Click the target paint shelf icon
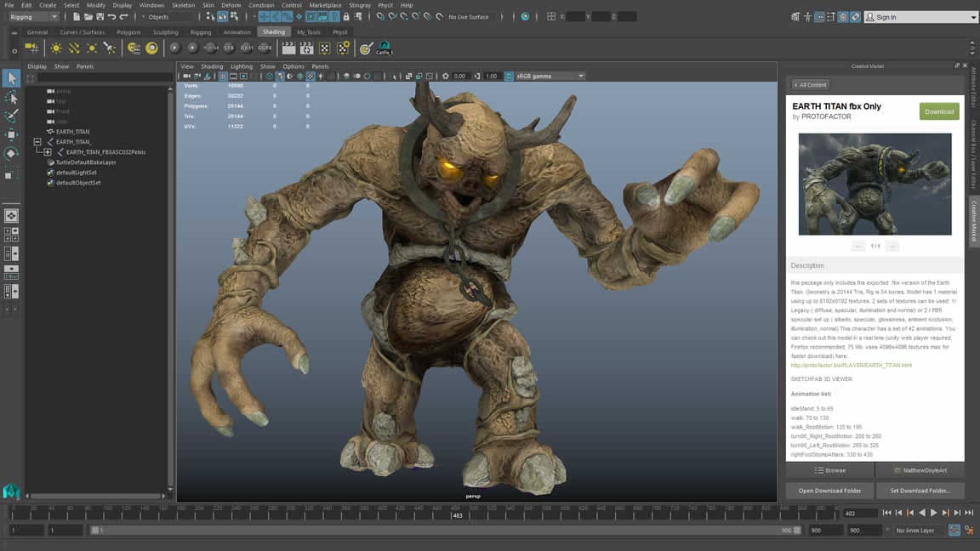 367,48
